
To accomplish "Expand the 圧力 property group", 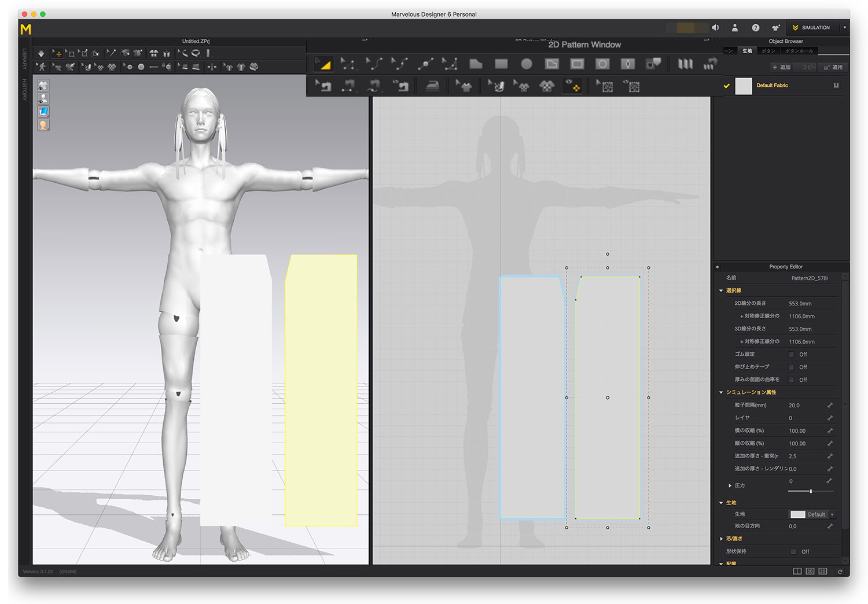I will [730, 485].
